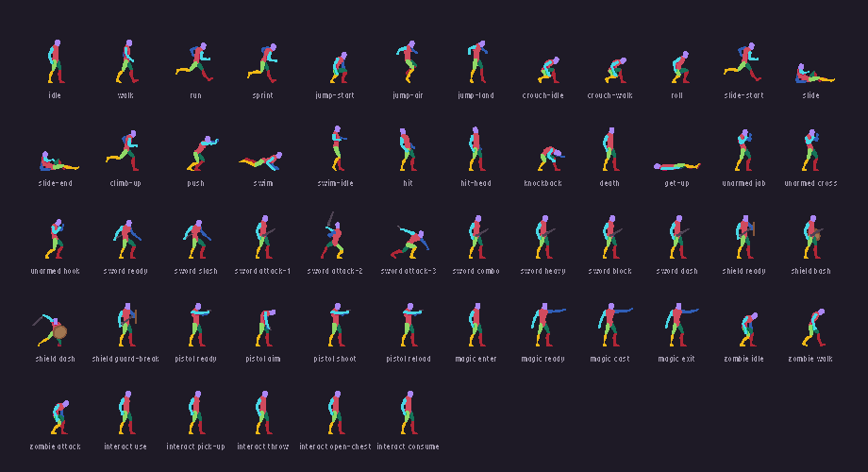Select the sprite labeled 'death'
This screenshot has height=472, width=868.
(610, 149)
